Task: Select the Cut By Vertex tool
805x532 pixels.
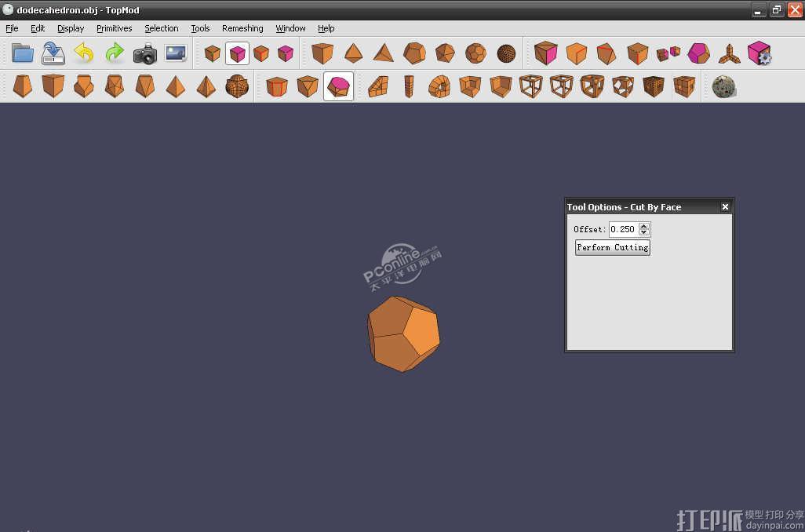Action: pos(308,86)
